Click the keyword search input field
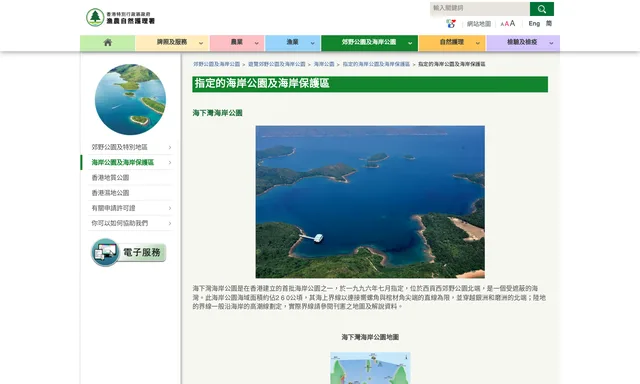This screenshot has width=640, height=384. point(480,9)
